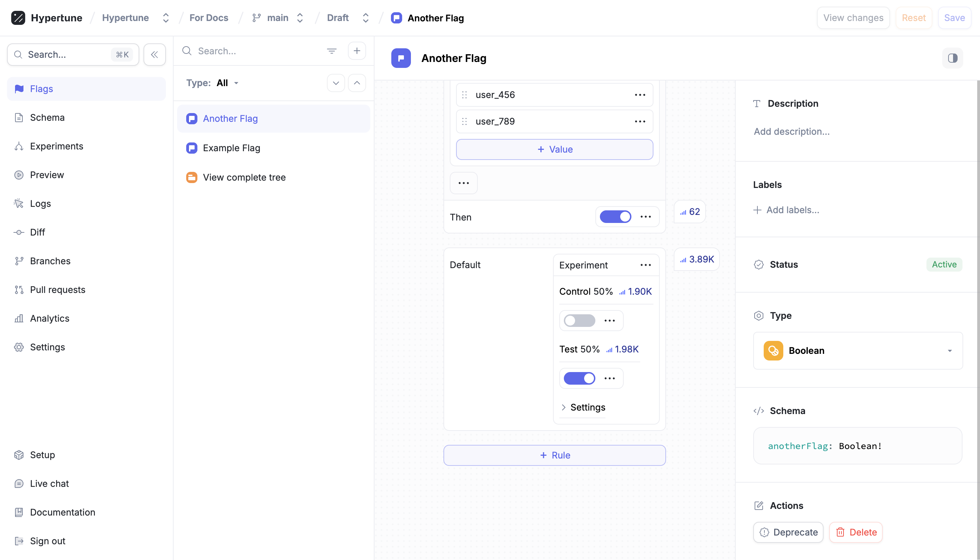This screenshot has width=980, height=560.
Task: Click the plus icon to add flag
Action: coord(357,51)
